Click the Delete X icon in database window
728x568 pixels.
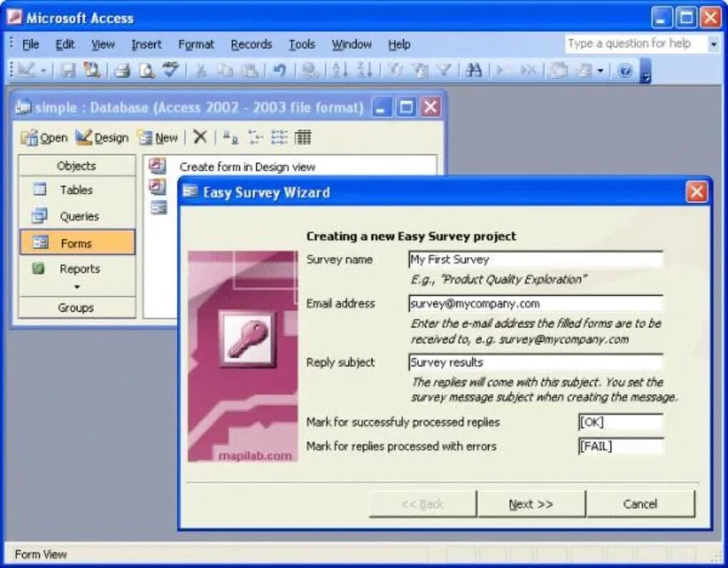(x=200, y=137)
